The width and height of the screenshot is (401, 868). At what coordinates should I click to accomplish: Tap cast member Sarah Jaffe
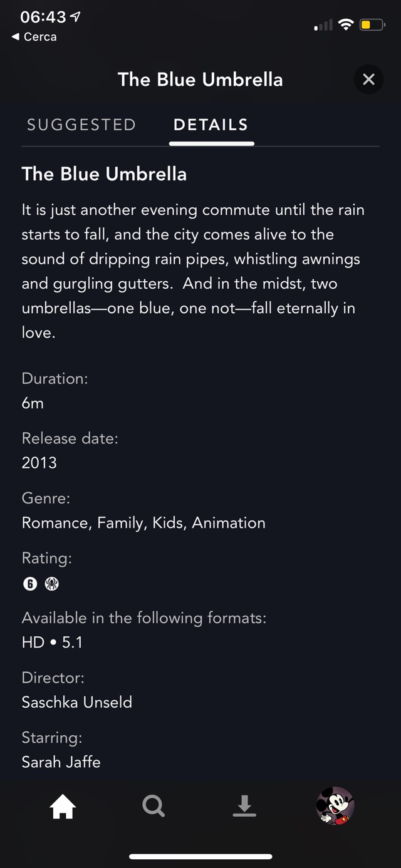pos(61,762)
